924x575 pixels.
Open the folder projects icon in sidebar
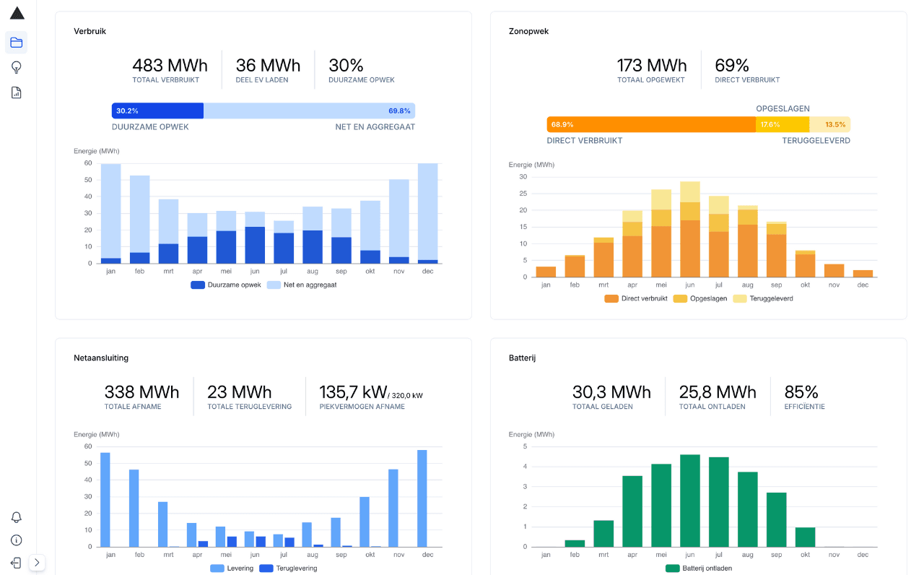point(17,43)
